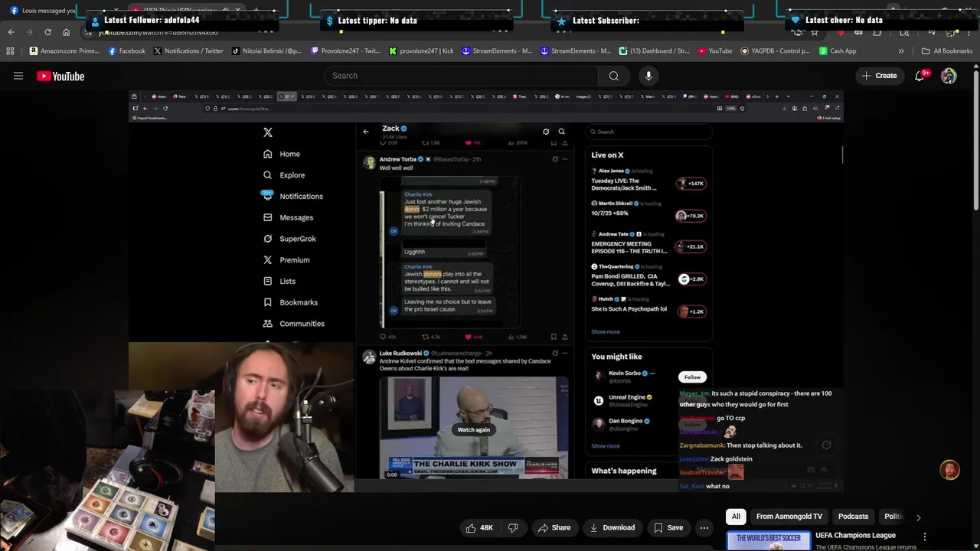Click Show more under Live on X
Image resolution: width=980 pixels, height=551 pixels.
click(606, 332)
